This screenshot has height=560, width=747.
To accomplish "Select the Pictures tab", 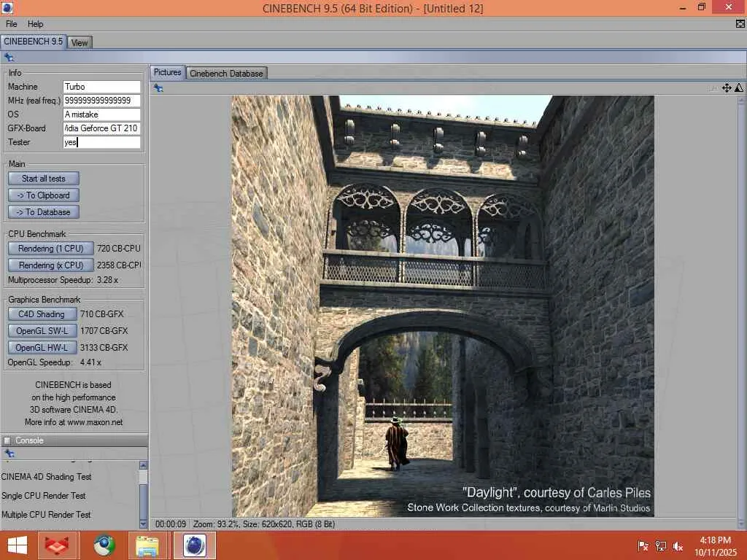I will point(167,72).
